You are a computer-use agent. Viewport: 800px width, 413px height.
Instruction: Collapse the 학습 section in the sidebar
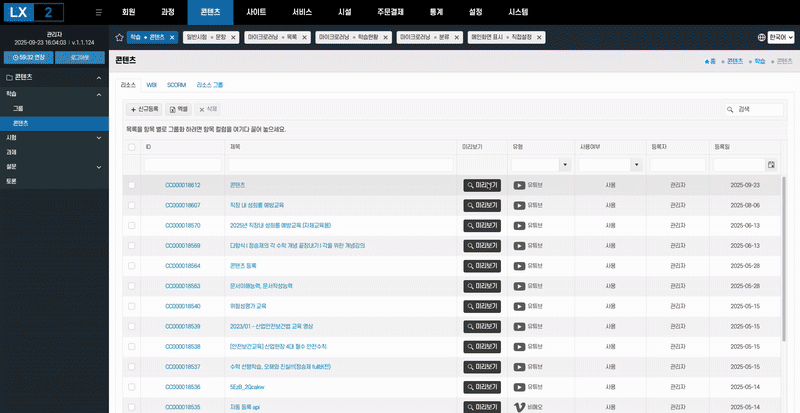[99, 94]
